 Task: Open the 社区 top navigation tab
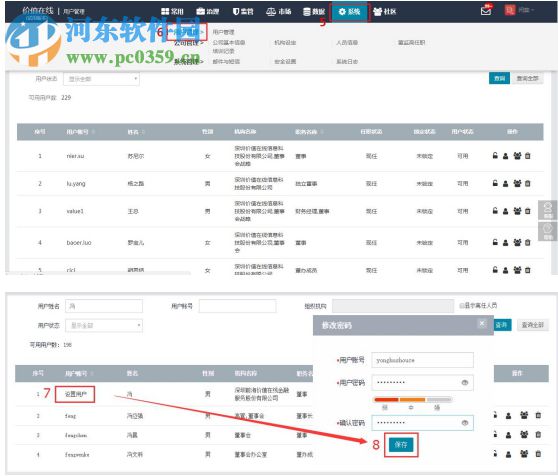click(385, 11)
